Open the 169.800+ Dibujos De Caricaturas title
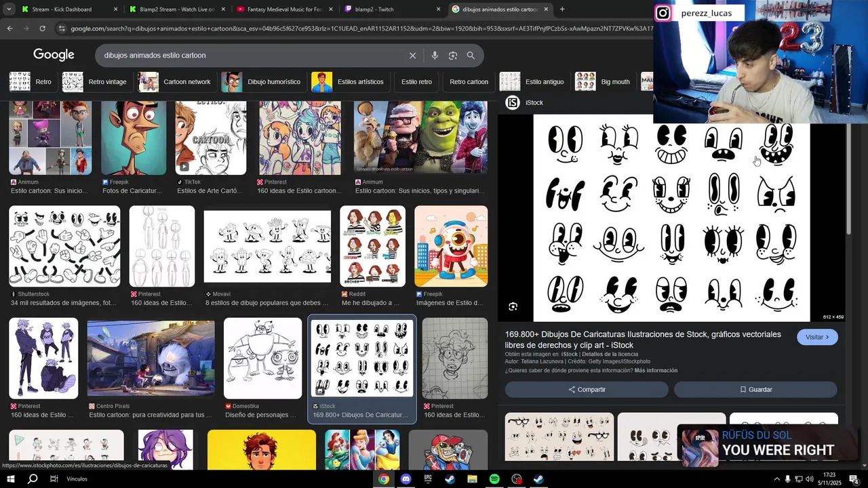 (x=643, y=340)
